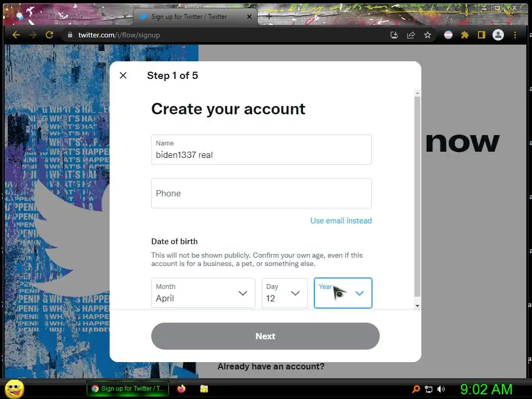Click the Use email instead link
Image resolution: width=532 pixels, height=399 pixels.
[341, 220]
